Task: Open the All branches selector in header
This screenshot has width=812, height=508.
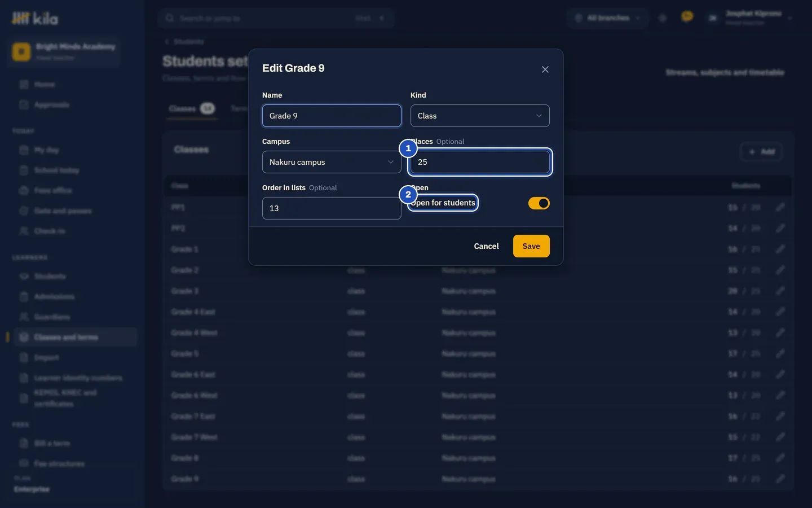Action: tap(608, 18)
